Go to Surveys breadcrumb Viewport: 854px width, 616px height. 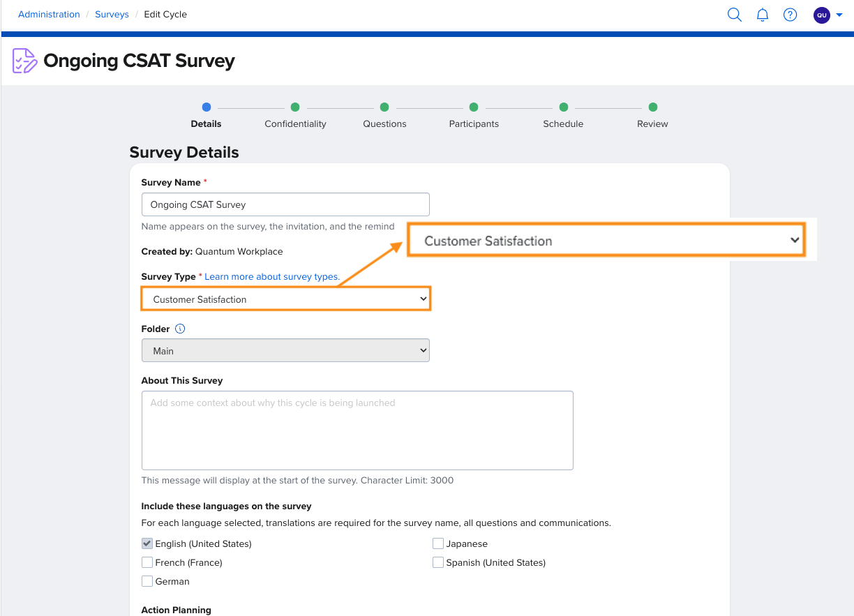click(x=112, y=14)
